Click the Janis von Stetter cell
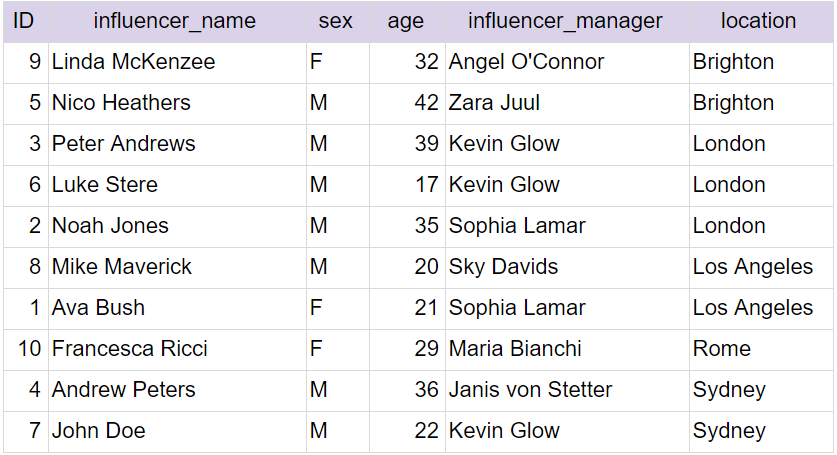 [x=530, y=390]
